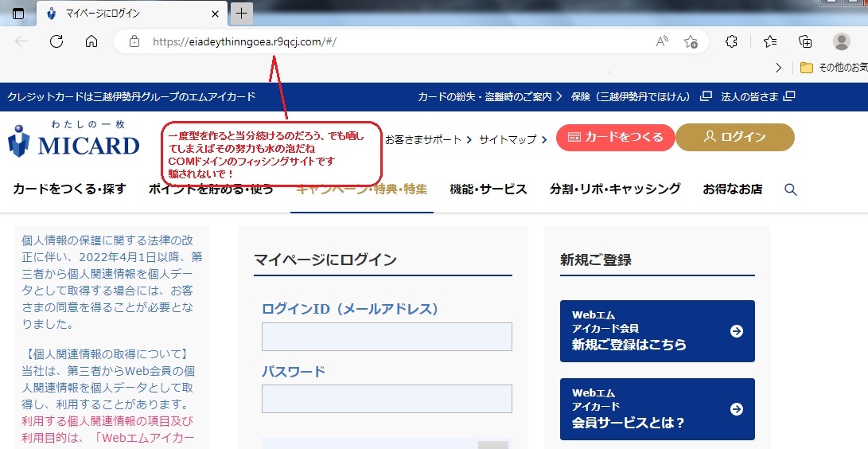Click the パスワード input field

(x=387, y=399)
